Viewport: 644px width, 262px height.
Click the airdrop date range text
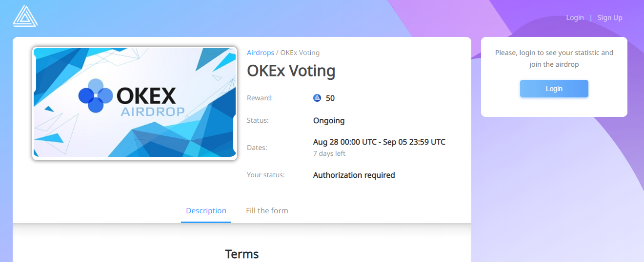click(379, 142)
